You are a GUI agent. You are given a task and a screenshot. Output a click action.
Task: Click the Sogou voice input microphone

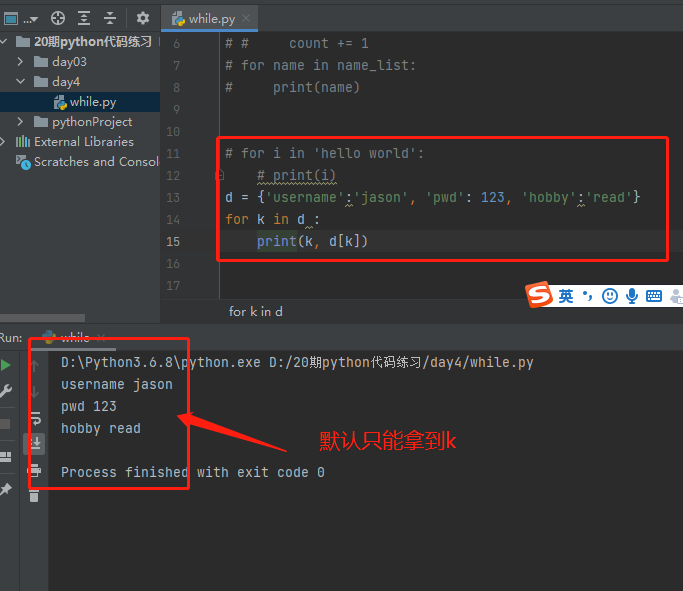coord(632,296)
